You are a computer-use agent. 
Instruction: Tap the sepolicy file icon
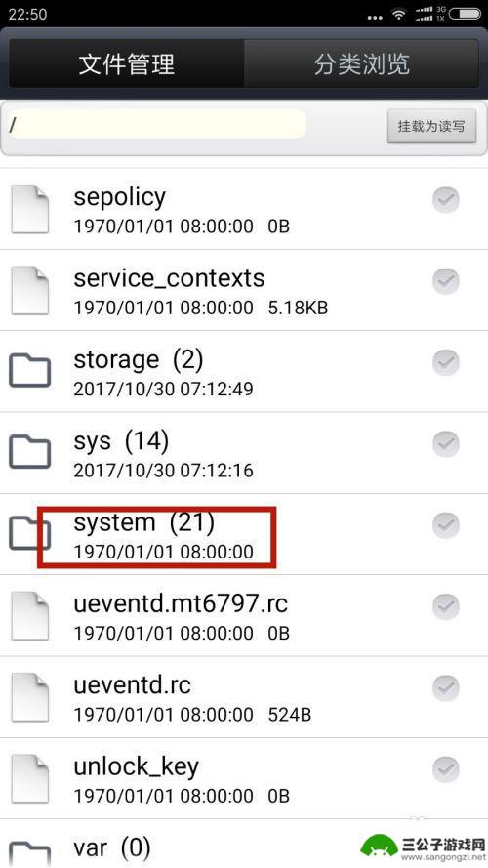coord(30,209)
